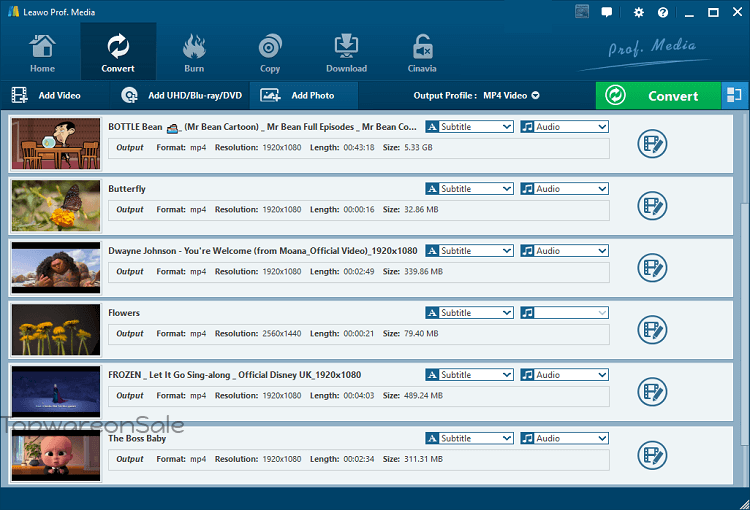Click the BOTTLE Bean title text
Viewport: 750px width, 510px height.
[262, 127]
